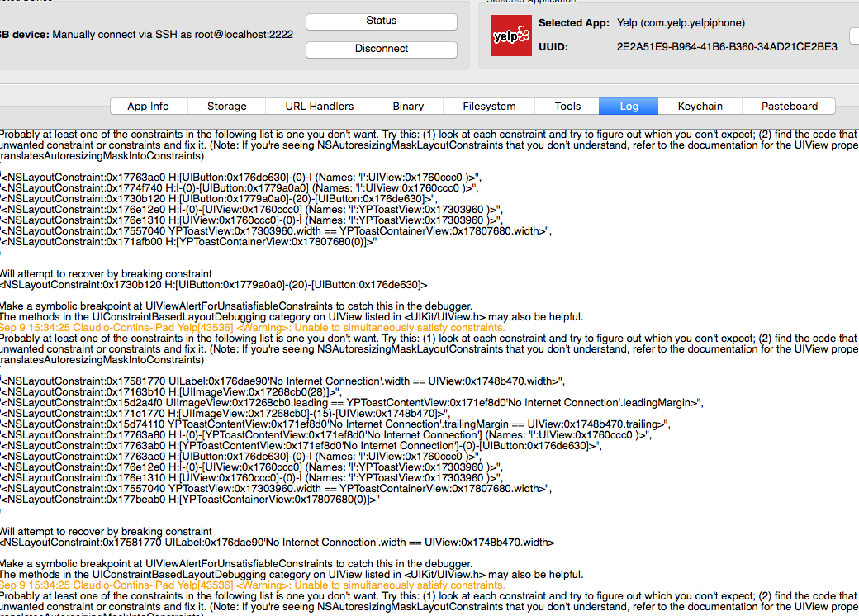Image resolution: width=859 pixels, height=616 pixels.
Task: Click the Status button
Action: (382, 21)
